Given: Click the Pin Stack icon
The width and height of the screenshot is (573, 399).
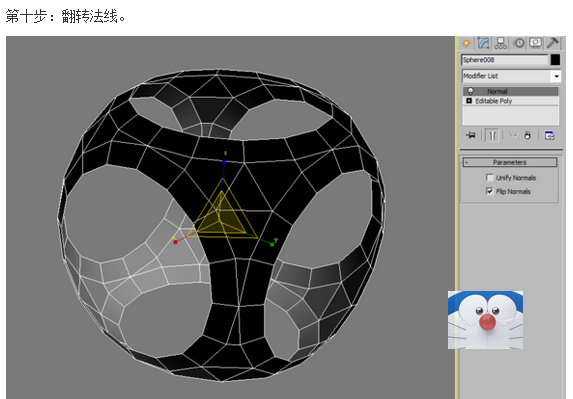Looking at the screenshot, I should point(471,136).
